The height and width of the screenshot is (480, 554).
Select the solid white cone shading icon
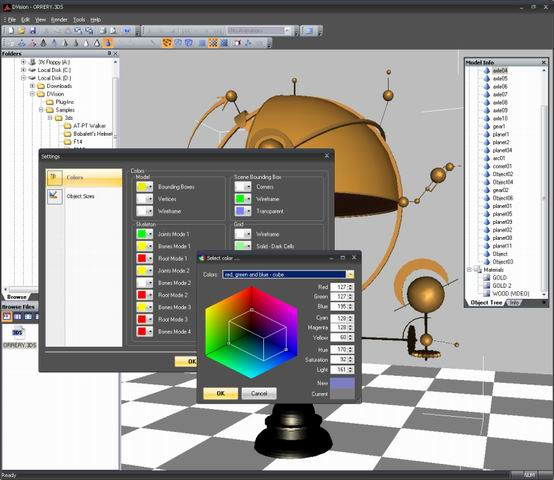pos(86,43)
